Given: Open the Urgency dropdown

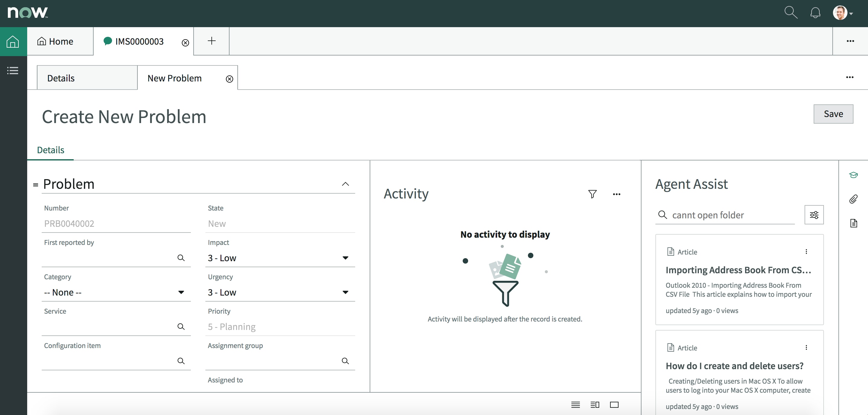Looking at the screenshot, I should click(x=346, y=292).
